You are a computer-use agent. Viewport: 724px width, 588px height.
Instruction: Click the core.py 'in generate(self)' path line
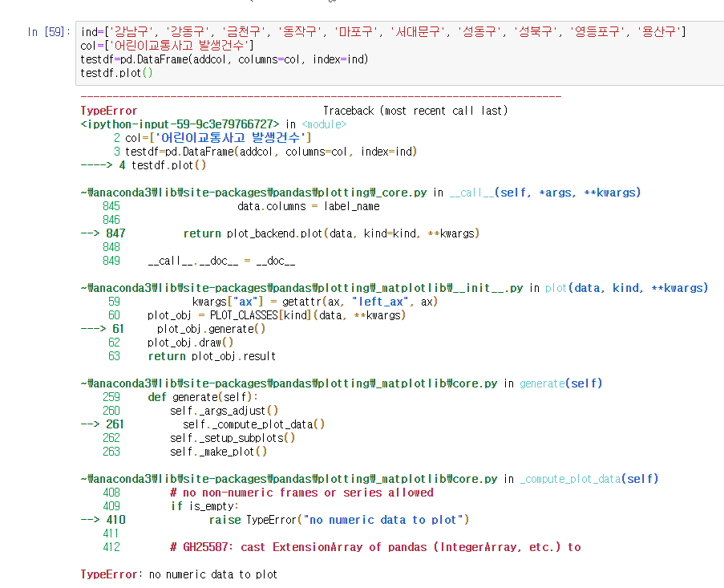[x=342, y=383]
